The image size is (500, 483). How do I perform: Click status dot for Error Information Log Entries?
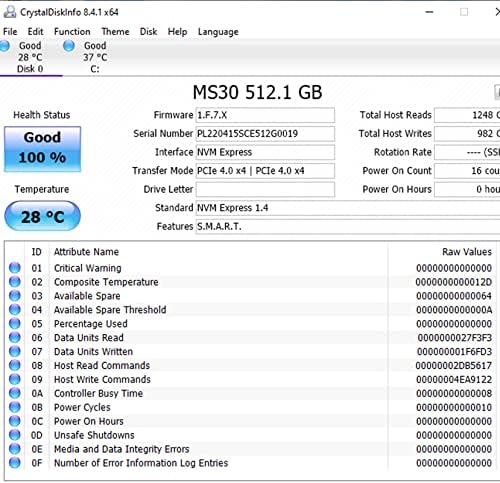pyautogui.click(x=15, y=463)
